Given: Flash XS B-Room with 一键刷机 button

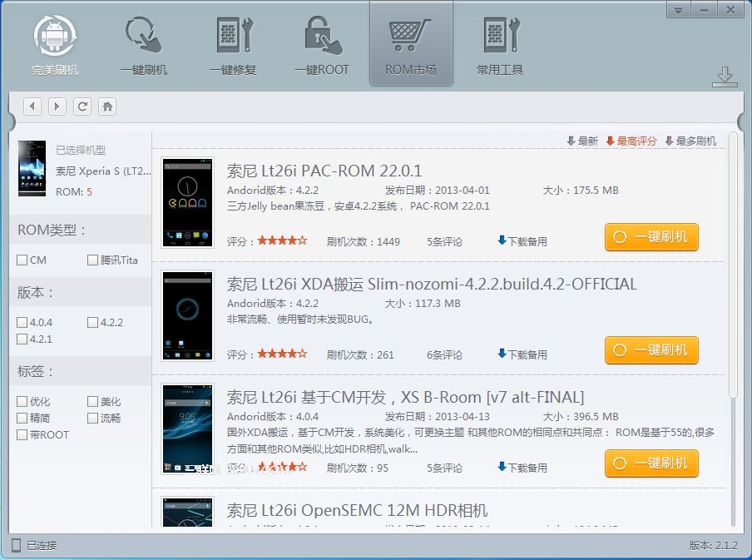Looking at the screenshot, I should pos(651,463).
